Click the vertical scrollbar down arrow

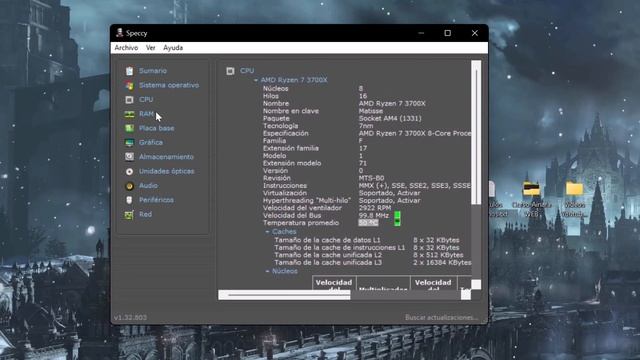coord(476,284)
